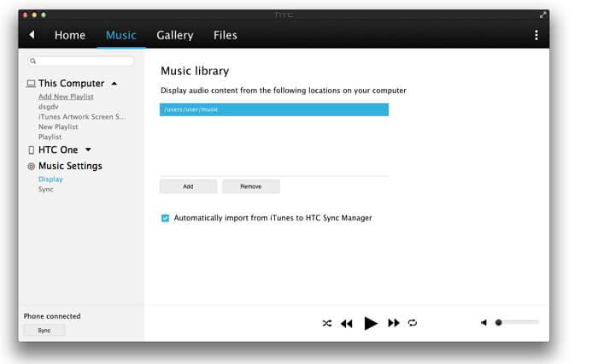Click the This Computer heading label

point(71,83)
